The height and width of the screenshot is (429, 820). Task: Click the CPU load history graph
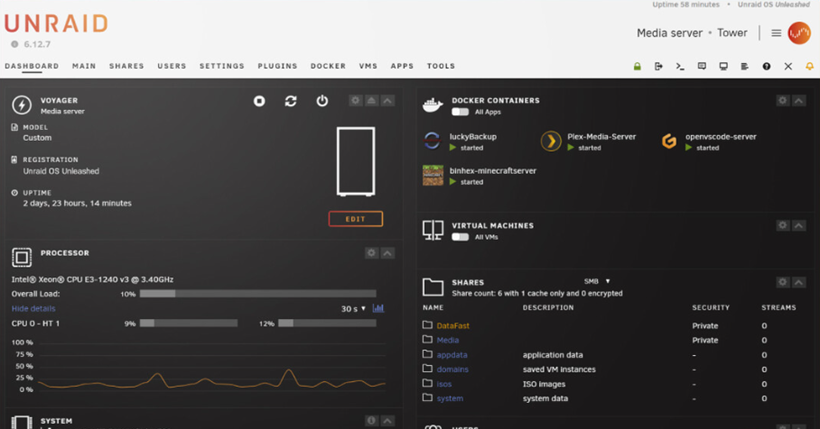pos(212,366)
